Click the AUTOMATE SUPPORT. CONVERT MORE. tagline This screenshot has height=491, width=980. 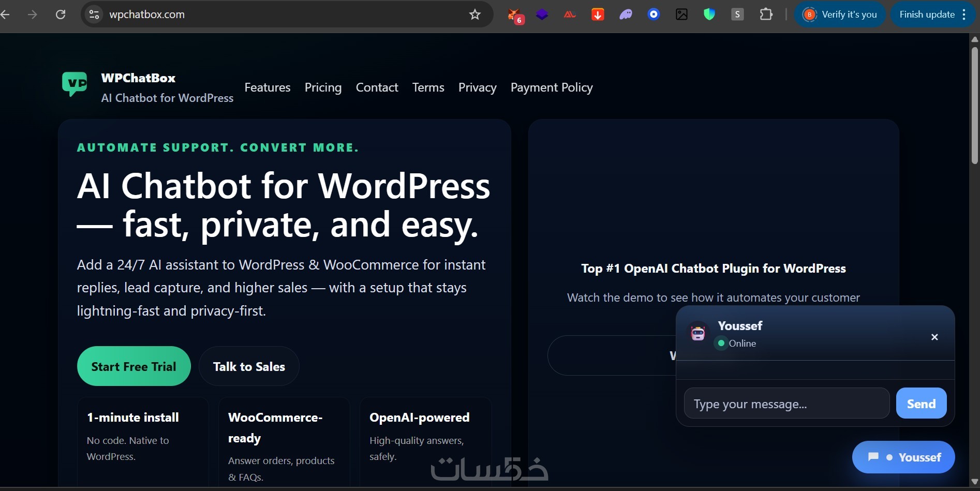218,147
